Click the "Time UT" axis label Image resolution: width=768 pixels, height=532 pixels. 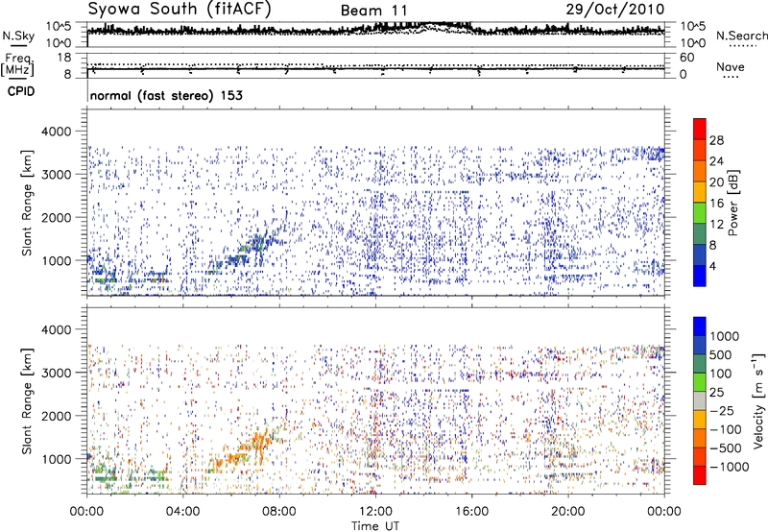pos(375,526)
